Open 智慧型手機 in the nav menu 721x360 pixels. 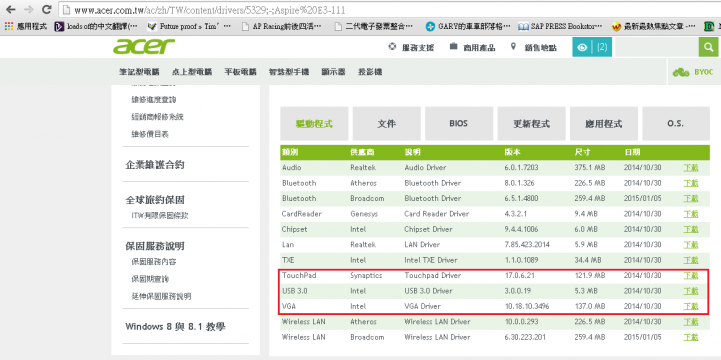coord(289,72)
